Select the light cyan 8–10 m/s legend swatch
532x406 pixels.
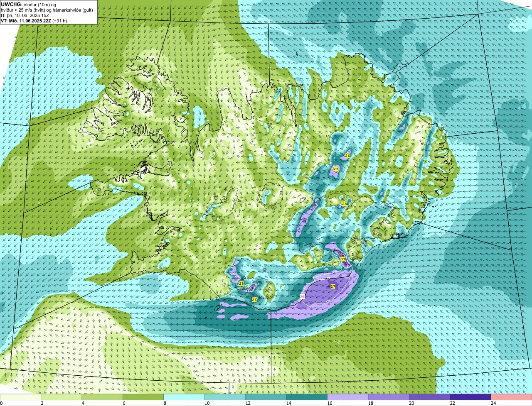pos(184,397)
